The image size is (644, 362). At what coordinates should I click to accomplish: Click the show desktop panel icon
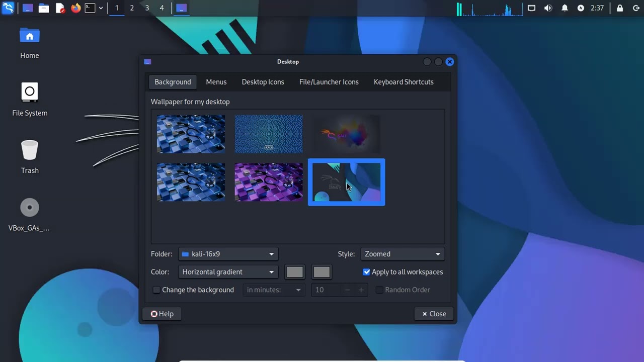pyautogui.click(x=28, y=8)
